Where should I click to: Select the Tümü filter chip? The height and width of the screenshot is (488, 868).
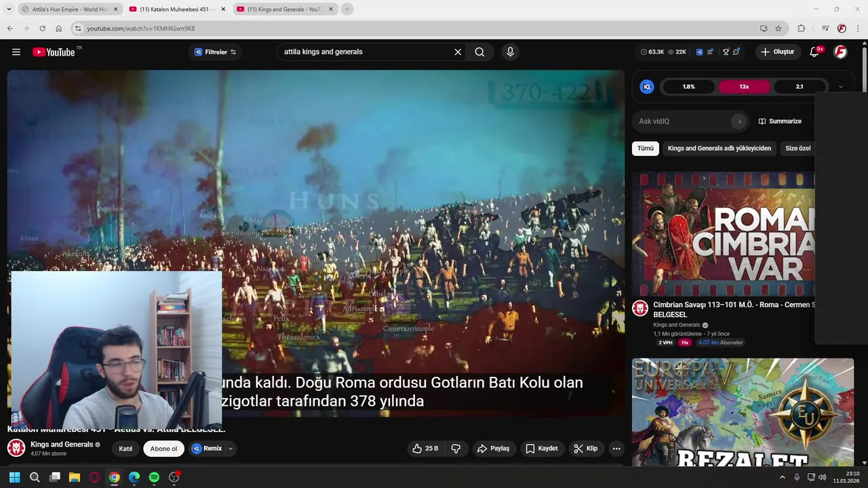tap(646, 148)
